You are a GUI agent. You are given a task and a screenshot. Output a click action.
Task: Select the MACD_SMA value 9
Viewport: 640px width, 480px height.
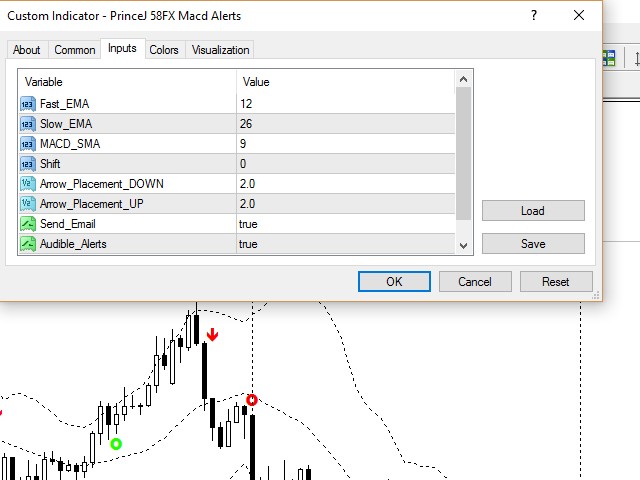(x=243, y=144)
